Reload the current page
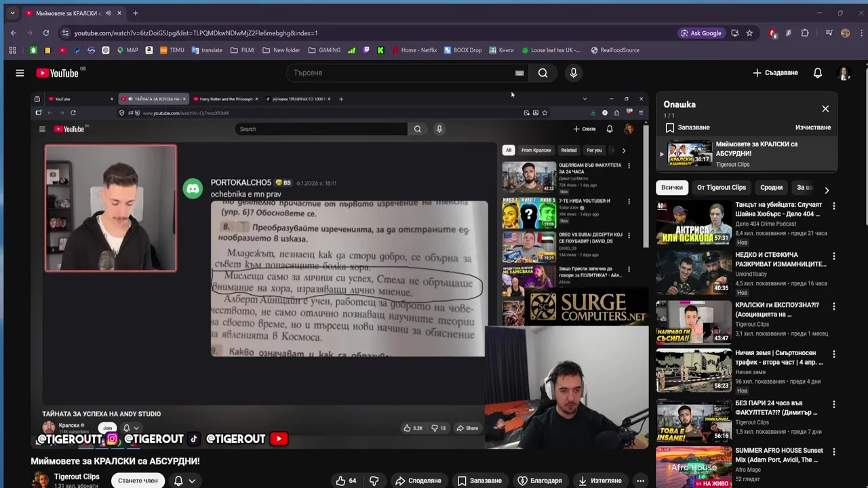Screen dimensions: 868x488 coord(46,33)
